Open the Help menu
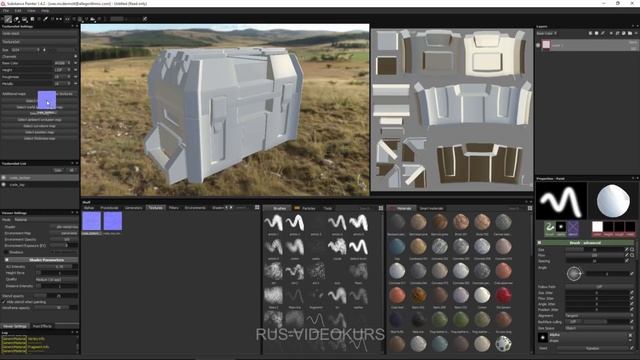 (45, 11)
